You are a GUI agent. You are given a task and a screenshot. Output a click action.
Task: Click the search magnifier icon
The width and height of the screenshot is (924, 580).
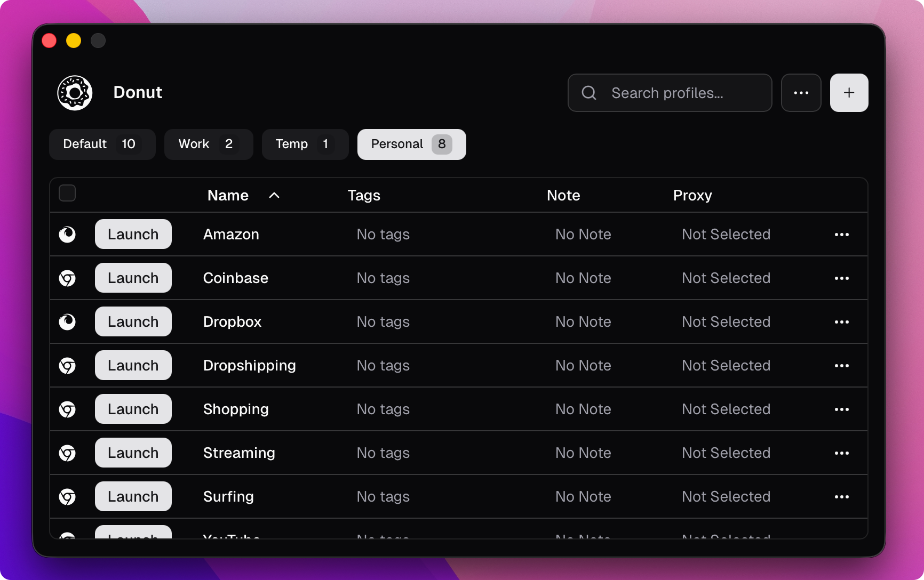[x=588, y=93]
